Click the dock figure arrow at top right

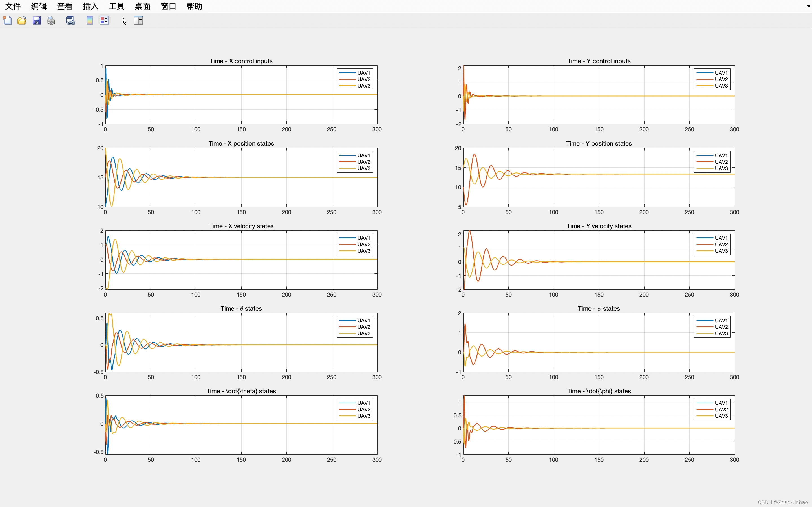pos(808,6)
